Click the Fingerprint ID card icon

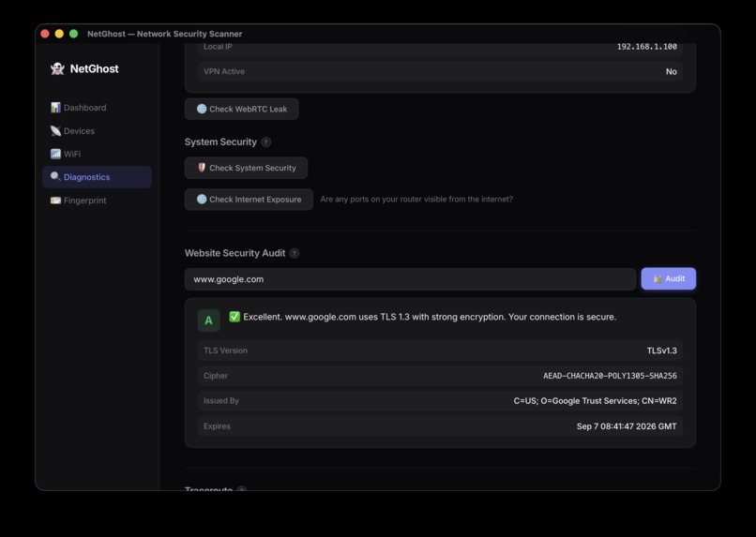coord(55,200)
